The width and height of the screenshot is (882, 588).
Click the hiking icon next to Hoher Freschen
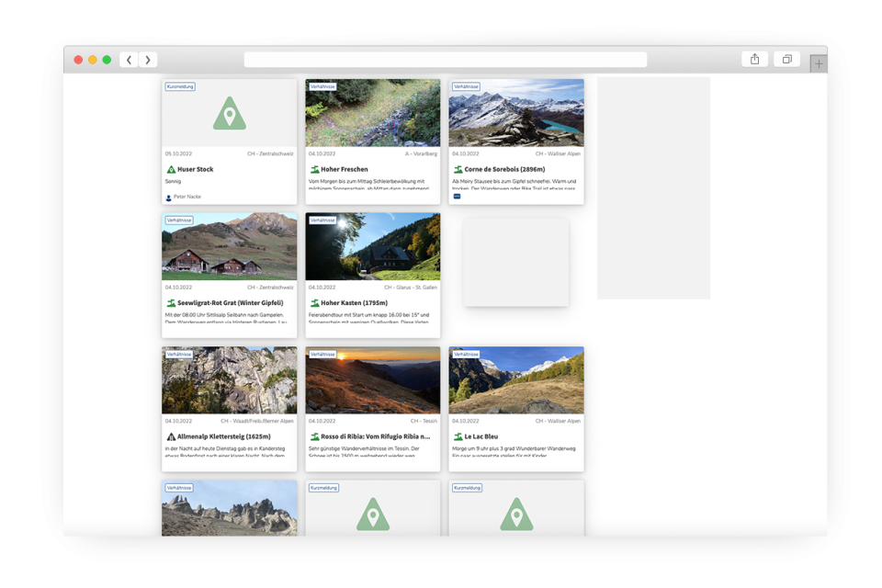point(314,170)
